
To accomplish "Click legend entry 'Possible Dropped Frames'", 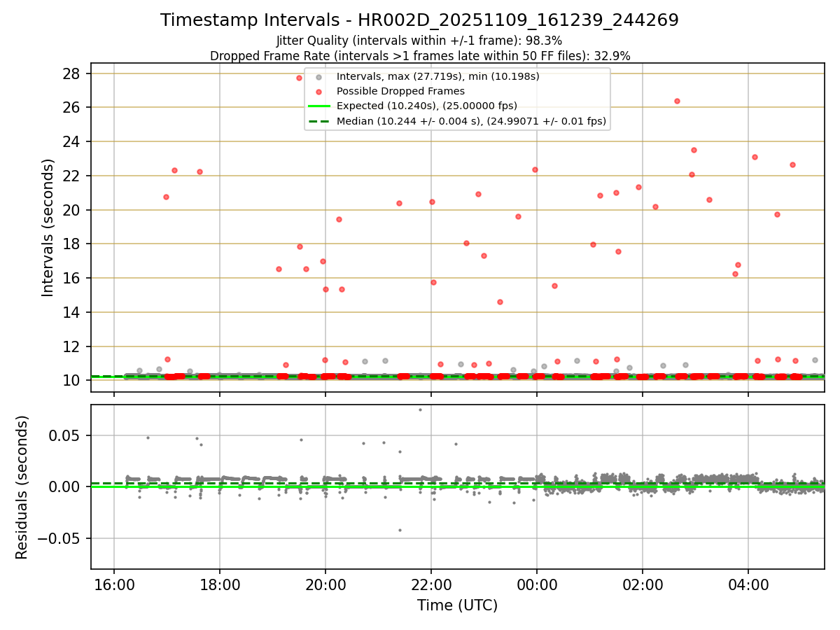I will click(400, 91).
